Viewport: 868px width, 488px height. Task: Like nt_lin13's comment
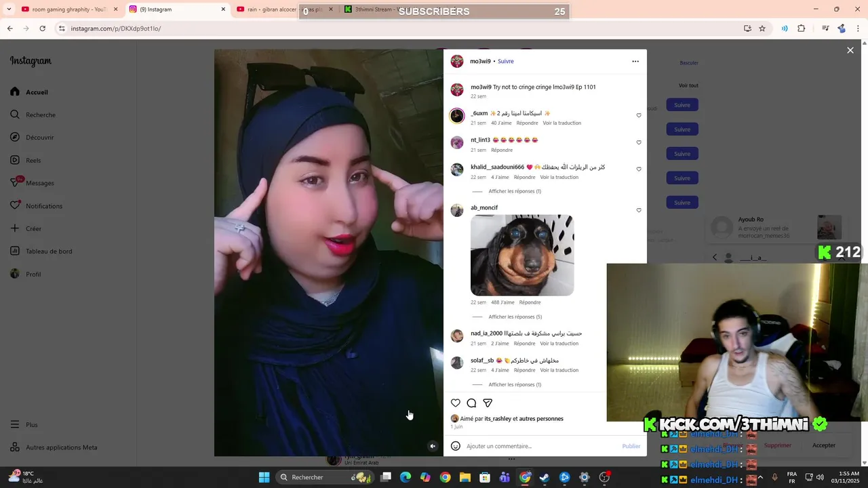point(639,142)
